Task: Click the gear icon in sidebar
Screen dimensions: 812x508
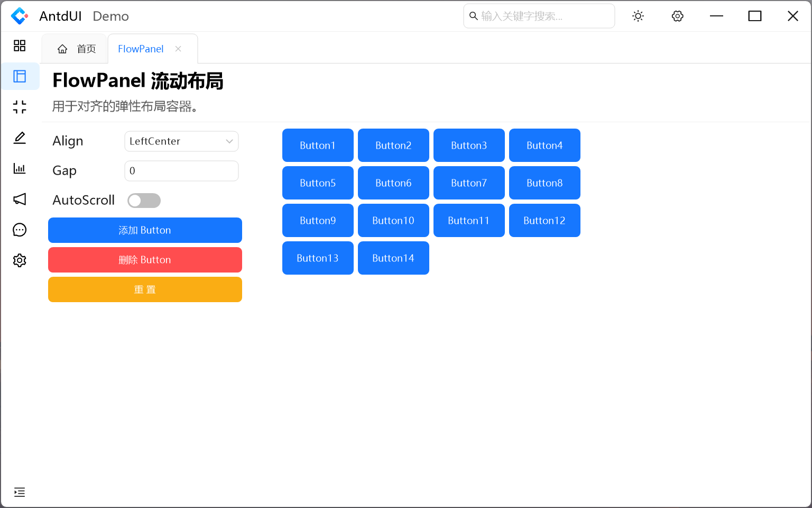Action: coord(20,260)
